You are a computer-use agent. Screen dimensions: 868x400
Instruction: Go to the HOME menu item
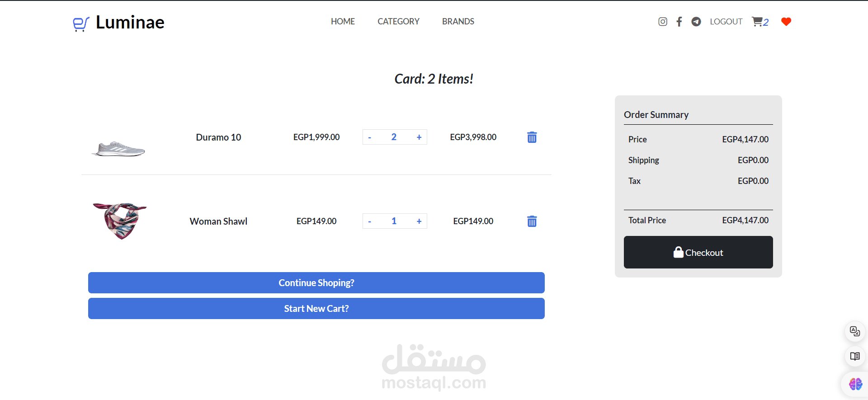click(343, 21)
